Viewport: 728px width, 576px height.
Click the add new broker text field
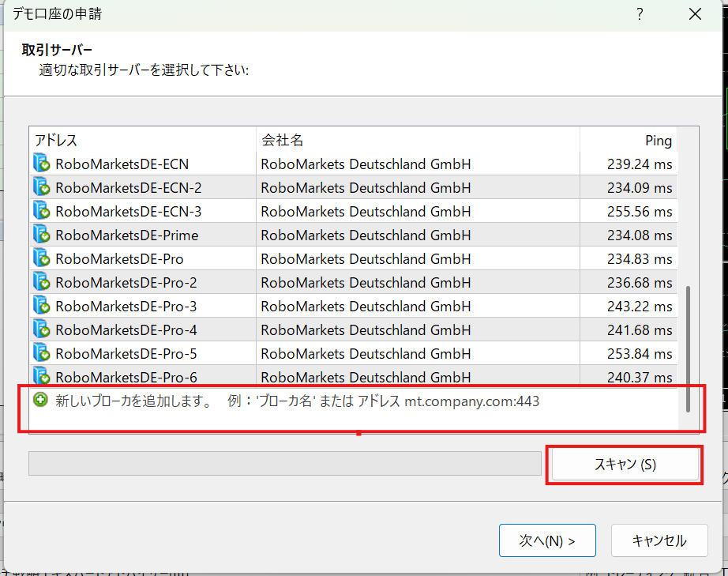tap(297, 401)
